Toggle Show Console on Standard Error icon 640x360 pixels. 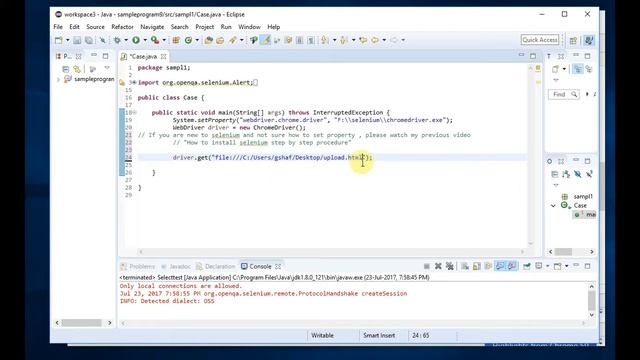click(x=512, y=266)
